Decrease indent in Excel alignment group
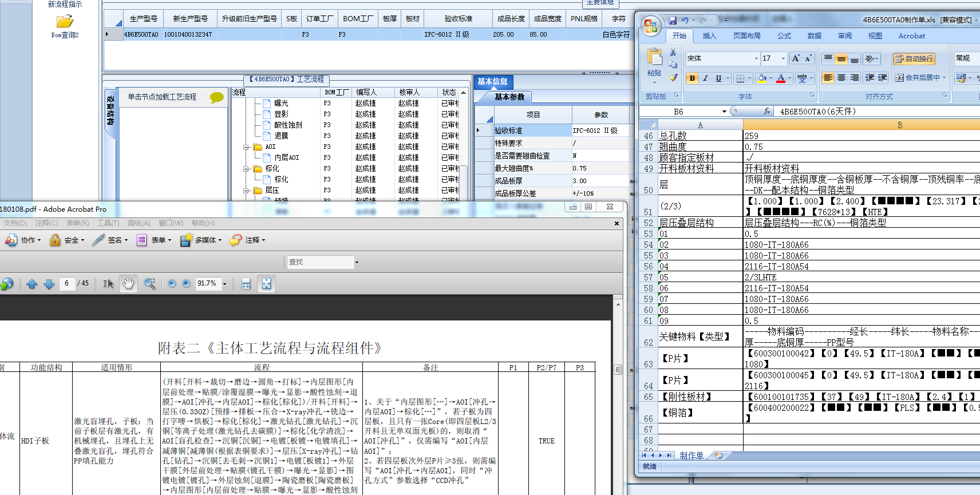This screenshot has width=980, height=495. pyautogui.click(x=870, y=78)
